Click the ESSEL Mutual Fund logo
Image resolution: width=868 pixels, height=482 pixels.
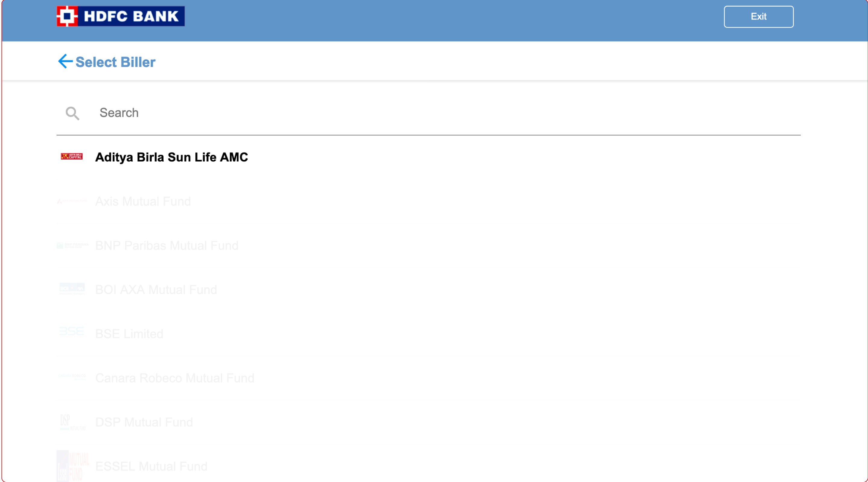pyautogui.click(x=73, y=466)
